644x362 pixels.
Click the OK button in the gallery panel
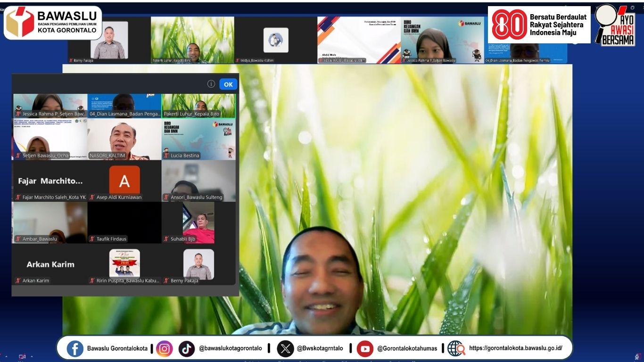coord(228,84)
